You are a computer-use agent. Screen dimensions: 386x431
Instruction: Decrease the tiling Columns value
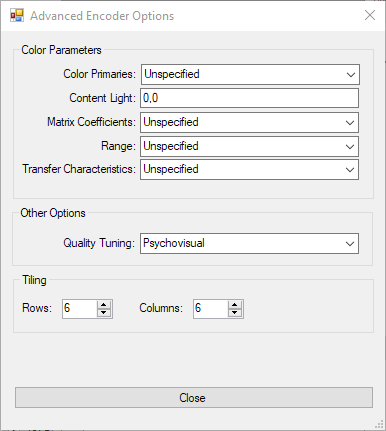[x=235, y=313]
